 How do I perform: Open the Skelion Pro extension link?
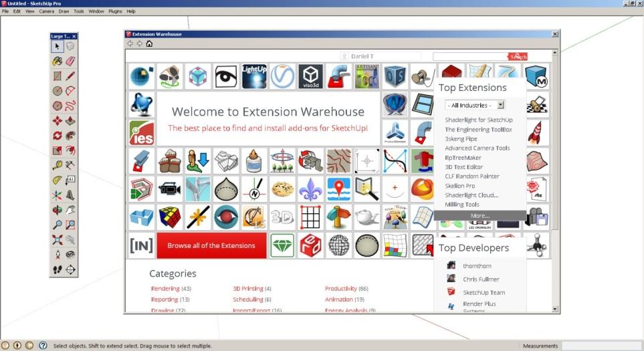tap(460, 186)
